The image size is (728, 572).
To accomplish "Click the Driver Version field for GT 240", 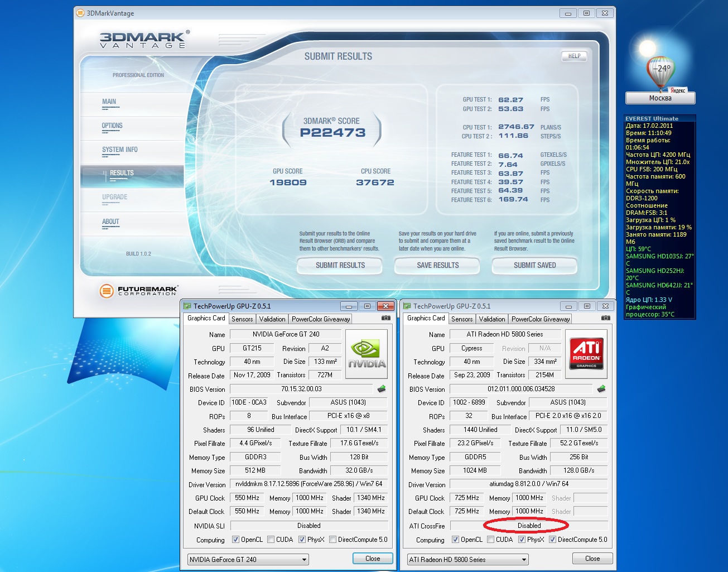I will (308, 484).
